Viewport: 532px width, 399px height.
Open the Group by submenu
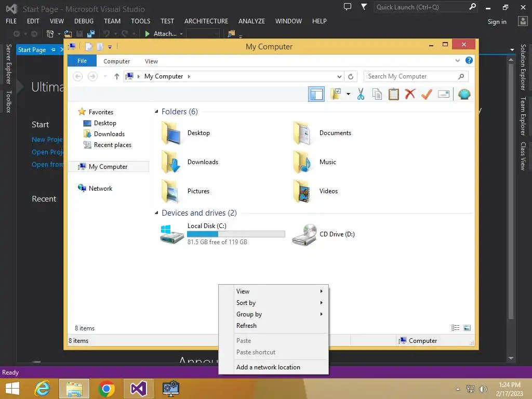point(273,314)
